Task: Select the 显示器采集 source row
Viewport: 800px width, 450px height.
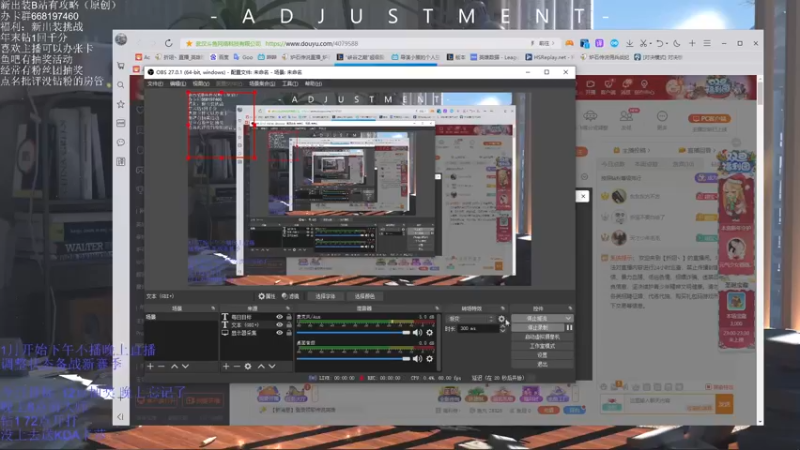Action: (x=256, y=333)
